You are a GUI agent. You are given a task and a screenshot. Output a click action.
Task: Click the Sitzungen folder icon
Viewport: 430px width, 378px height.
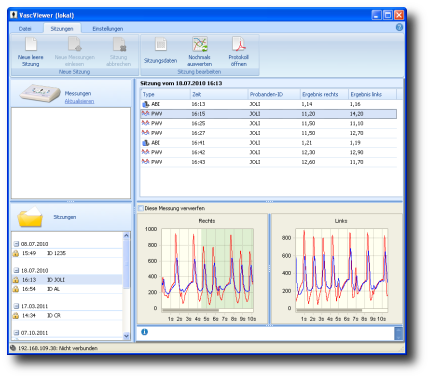[x=30, y=217]
